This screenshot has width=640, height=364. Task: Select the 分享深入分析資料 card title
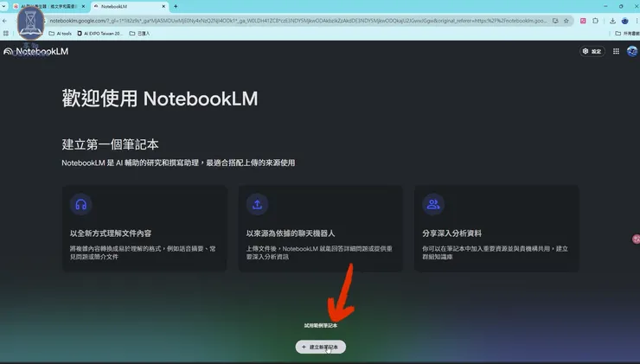pyautogui.click(x=451, y=233)
